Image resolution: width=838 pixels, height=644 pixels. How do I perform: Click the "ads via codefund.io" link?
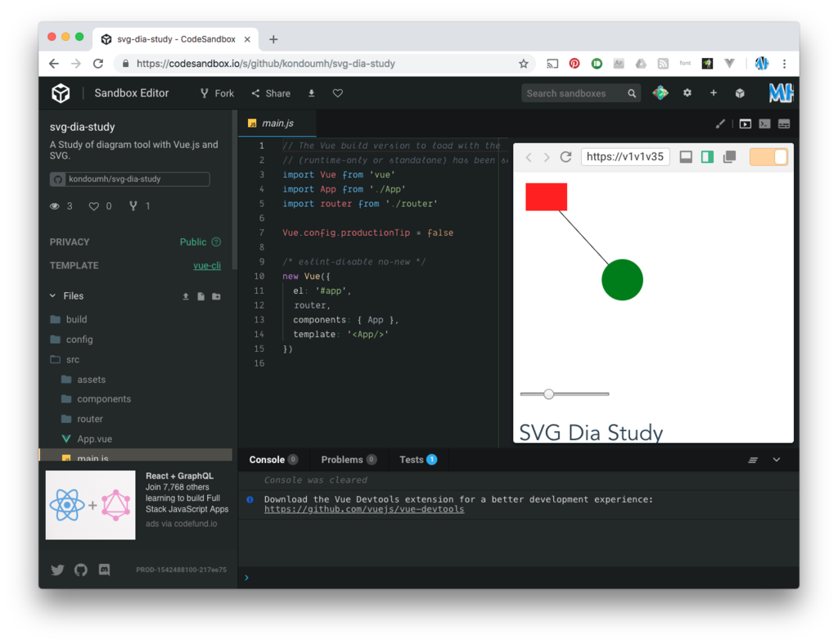tap(181, 524)
